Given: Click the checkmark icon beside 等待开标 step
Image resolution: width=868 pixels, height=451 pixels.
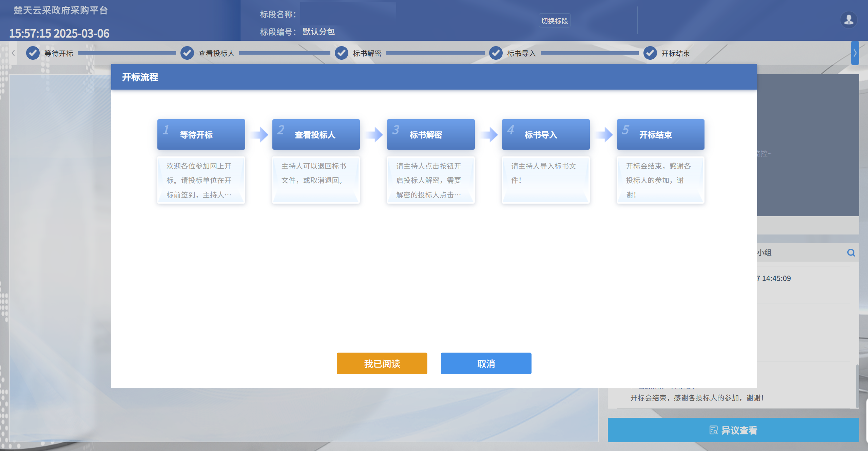Looking at the screenshot, I should 33,53.
